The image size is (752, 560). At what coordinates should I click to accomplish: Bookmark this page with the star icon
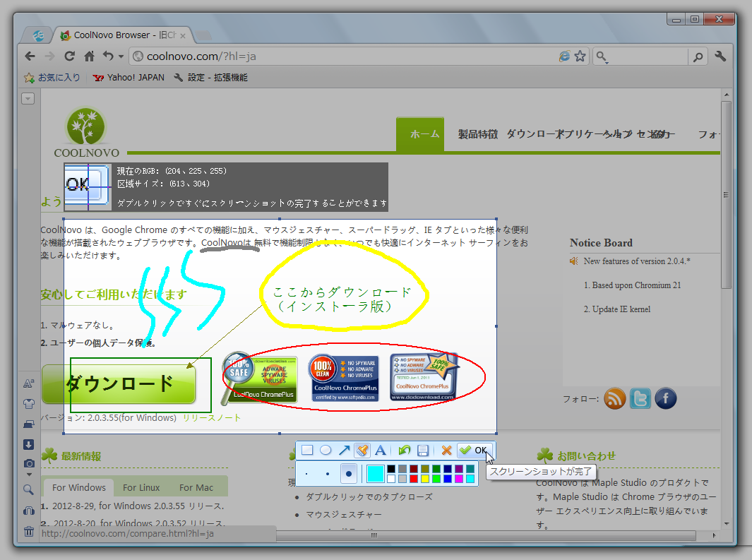pyautogui.click(x=580, y=56)
